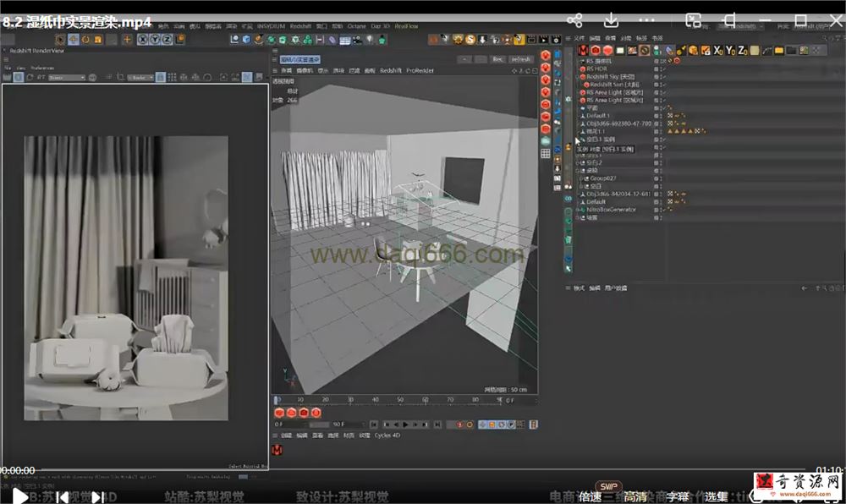
Task: Open the ProRender viewport menu
Action: [x=420, y=71]
